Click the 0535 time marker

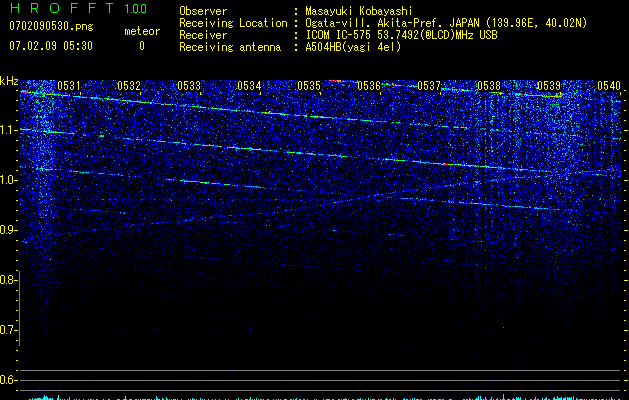coord(309,85)
